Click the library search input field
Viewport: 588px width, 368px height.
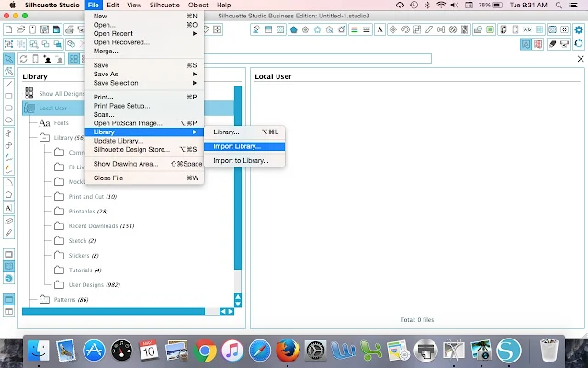[x=317, y=59]
